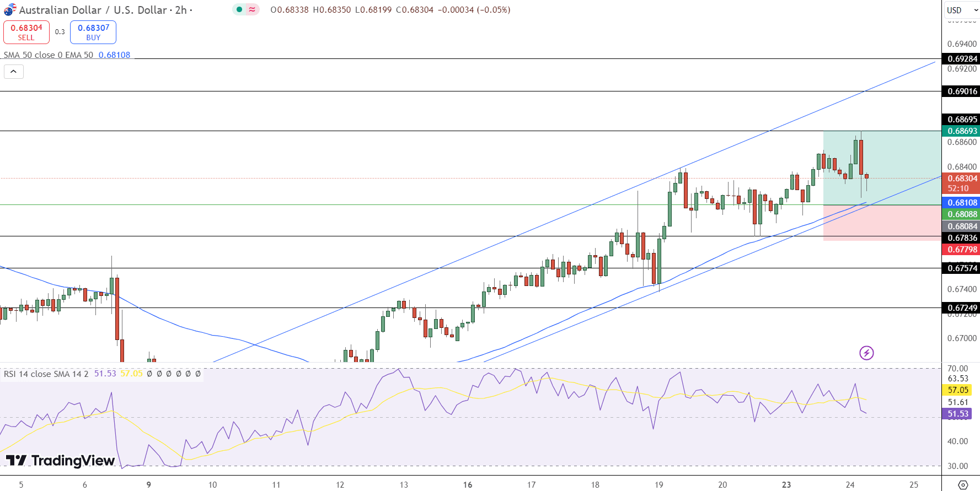The image size is (980, 491).
Task: Click date 9 on the time axis
Action: coord(148,485)
